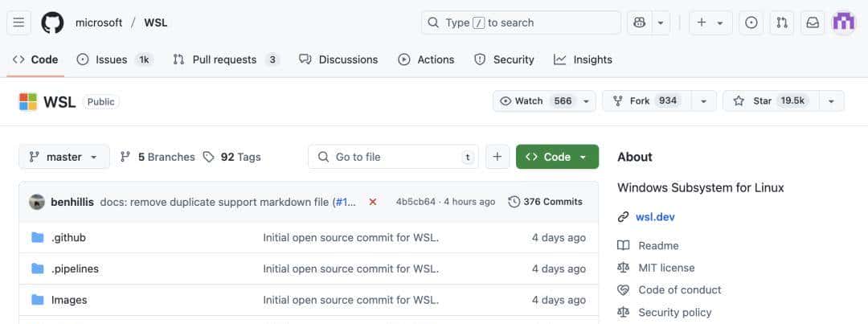The height and width of the screenshot is (324, 868).
Task: Click the failed status X icon
Action: click(373, 202)
